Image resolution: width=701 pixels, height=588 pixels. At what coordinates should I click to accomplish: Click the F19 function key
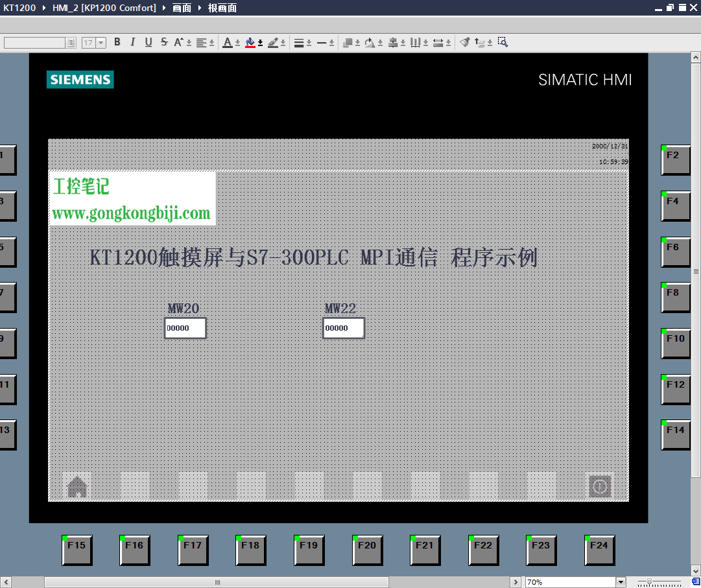pos(309,550)
